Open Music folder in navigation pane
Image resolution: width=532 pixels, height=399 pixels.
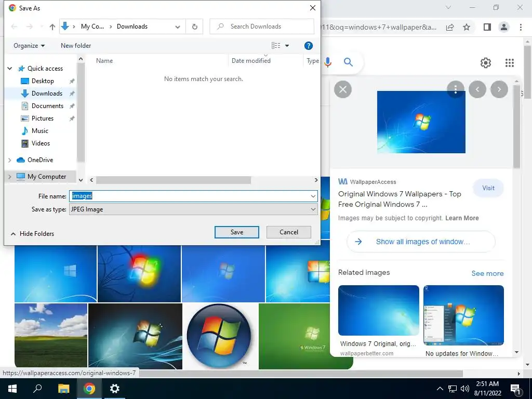pyautogui.click(x=39, y=130)
